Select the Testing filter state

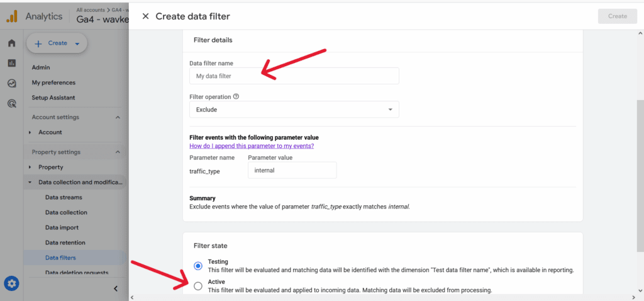tap(198, 266)
